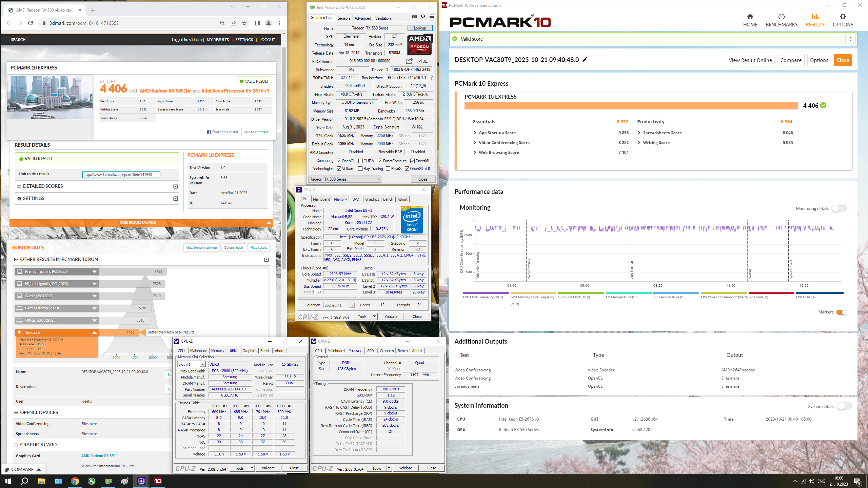Open Chrome from the taskbar
Image resolution: width=868 pixels, height=488 pixels.
pos(75,481)
